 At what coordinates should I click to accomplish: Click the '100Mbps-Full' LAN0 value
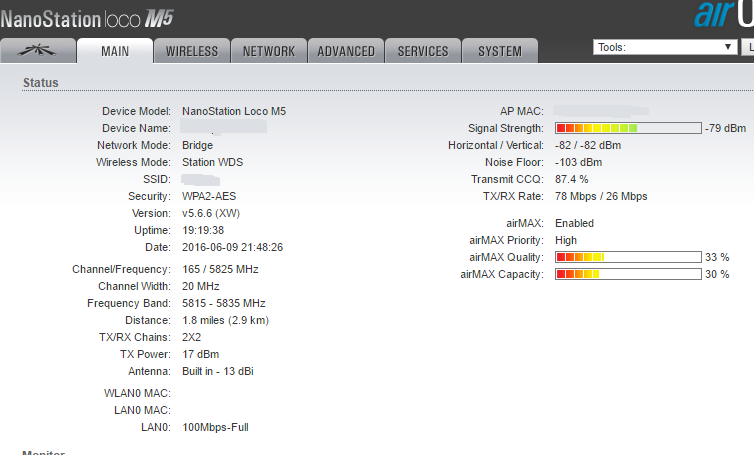click(x=215, y=427)
